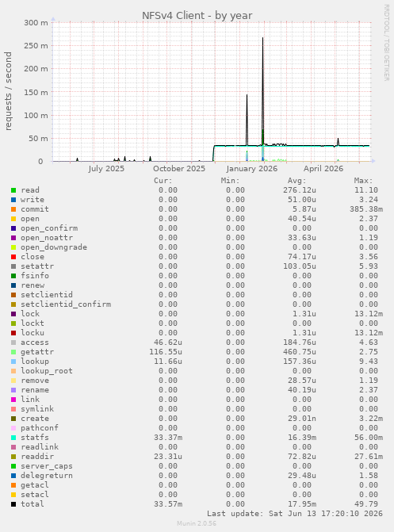The height and width of the screenshot is (532, 394).
Task: Select the cyan statfs legend swatch
Action: 13,438
